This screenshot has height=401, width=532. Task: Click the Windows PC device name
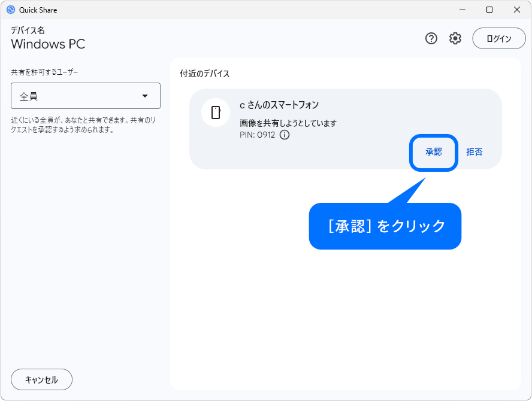[48, 44]
